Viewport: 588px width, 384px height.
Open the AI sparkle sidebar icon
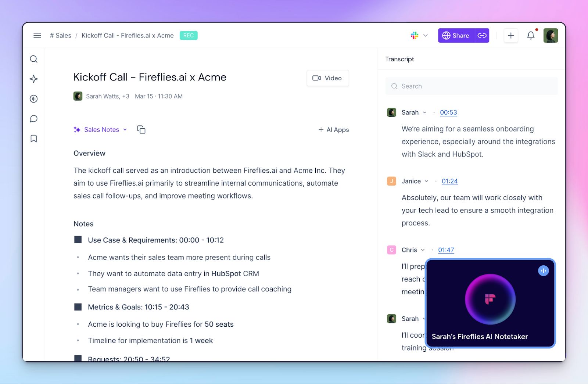(x=34, y=79)
